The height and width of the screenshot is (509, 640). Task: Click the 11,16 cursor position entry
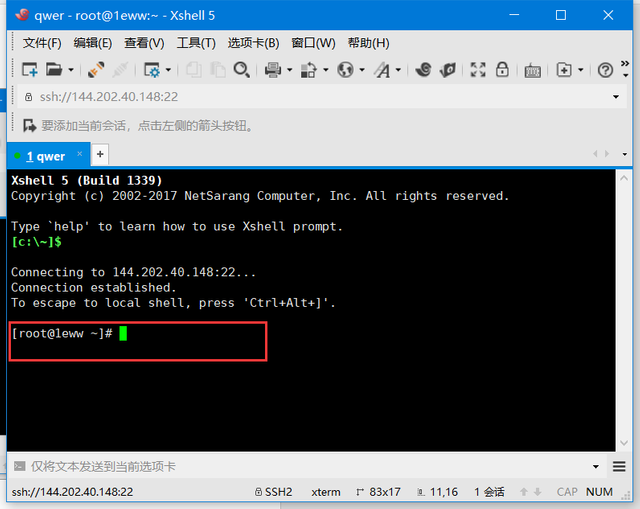[x=438, y=492]
